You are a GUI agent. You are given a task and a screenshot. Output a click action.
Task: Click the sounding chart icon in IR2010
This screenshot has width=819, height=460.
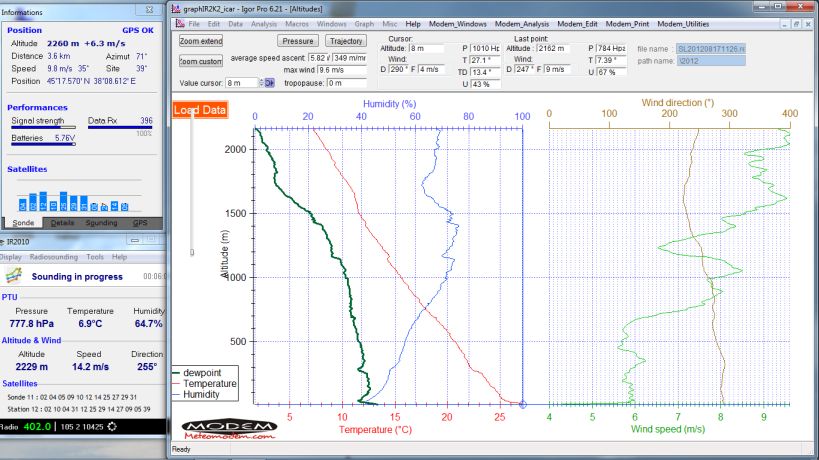(x=14, y=276)
